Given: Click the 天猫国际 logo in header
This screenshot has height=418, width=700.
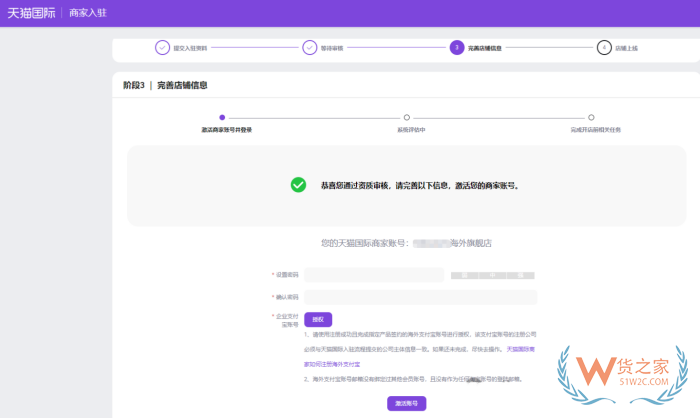Looking at the screenshot, I should pyautogui.click(x=31, y=13).
